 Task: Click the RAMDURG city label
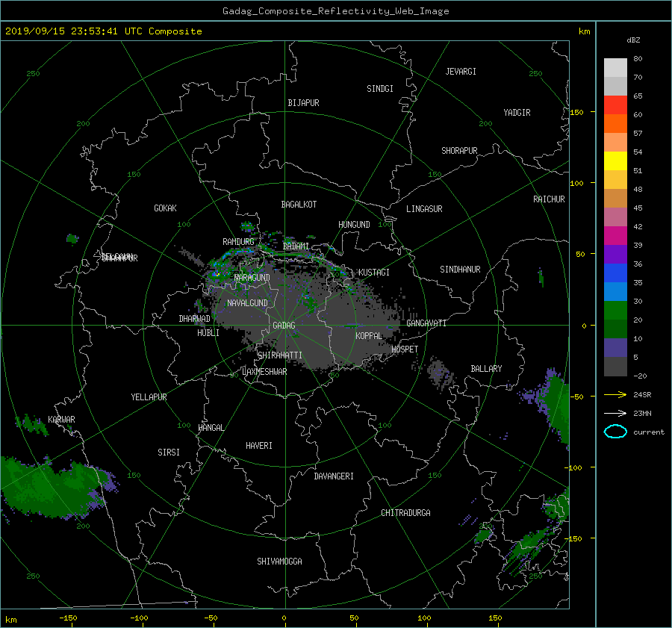[x=238, y=242]
